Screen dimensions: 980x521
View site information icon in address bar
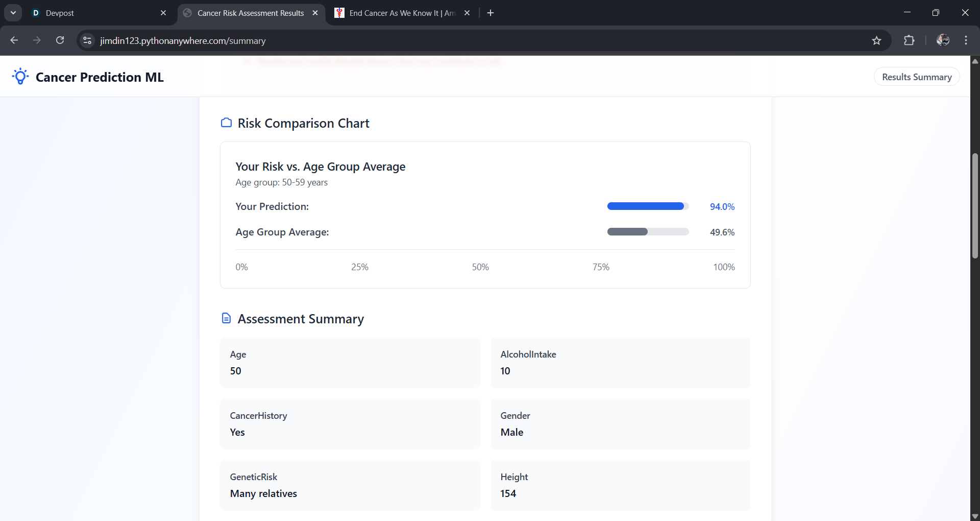point(87,40)
